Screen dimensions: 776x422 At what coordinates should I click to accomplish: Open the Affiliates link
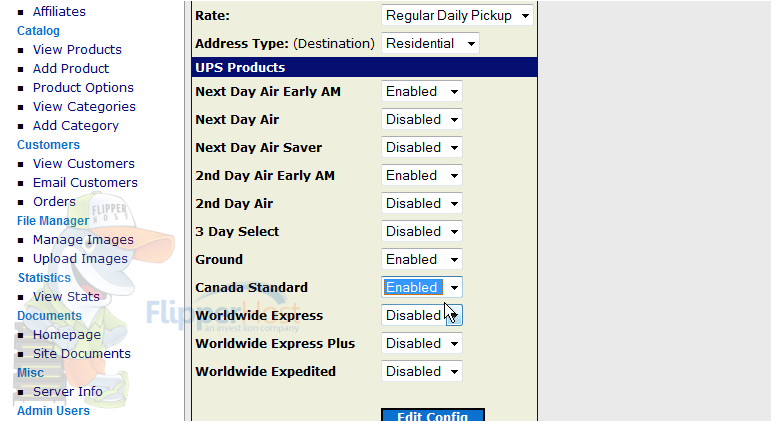[59, 11]
